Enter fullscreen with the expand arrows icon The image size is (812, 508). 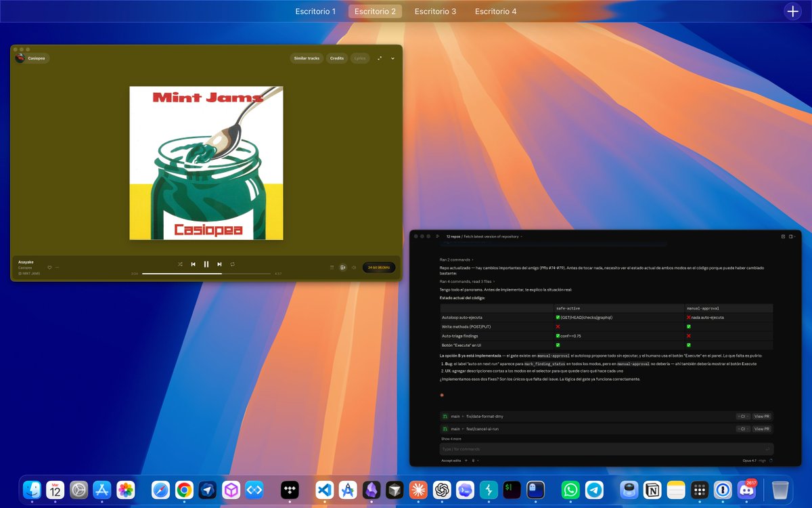(380, 58)
